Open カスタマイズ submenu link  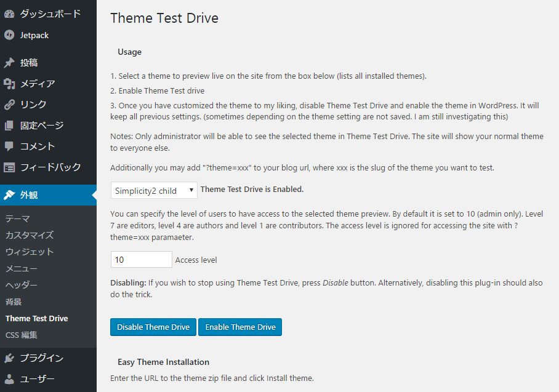click(30, 235)
